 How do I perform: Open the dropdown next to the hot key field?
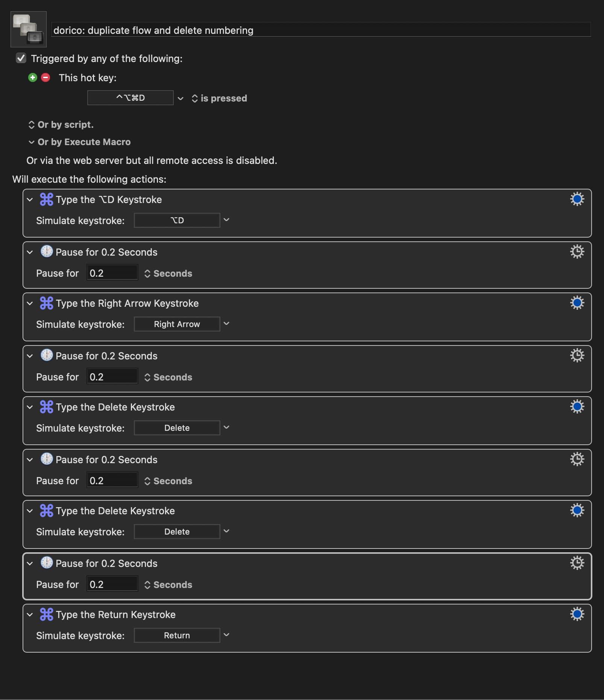(181, 98)
